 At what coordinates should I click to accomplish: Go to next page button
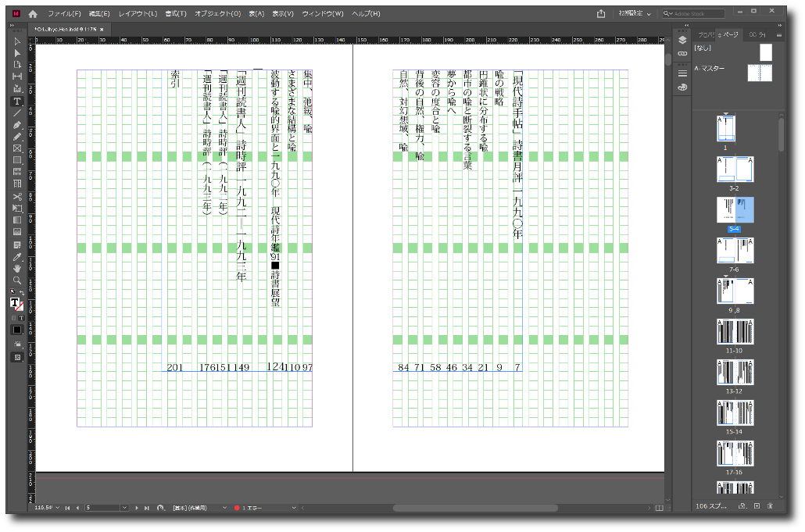click(138, 508)
